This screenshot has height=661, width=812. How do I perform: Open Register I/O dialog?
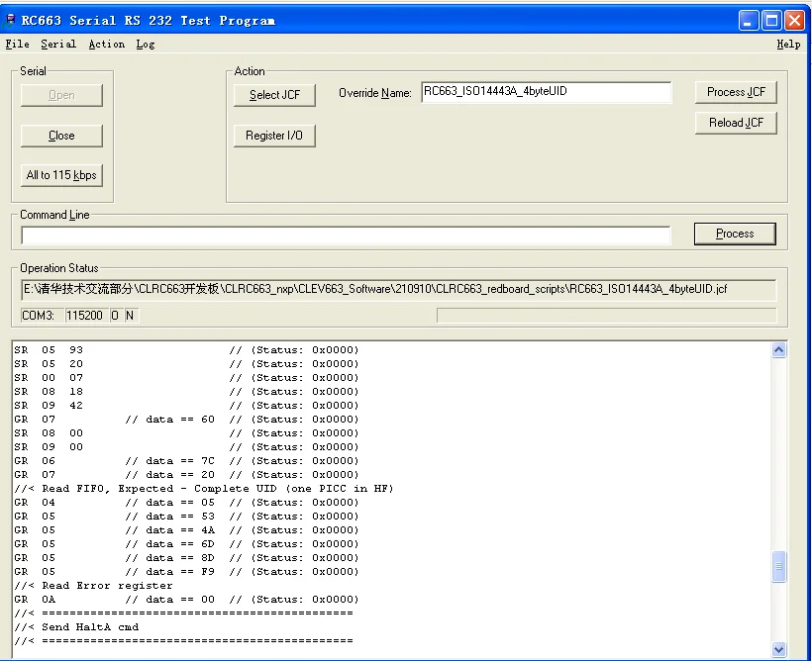pos(274,136)
